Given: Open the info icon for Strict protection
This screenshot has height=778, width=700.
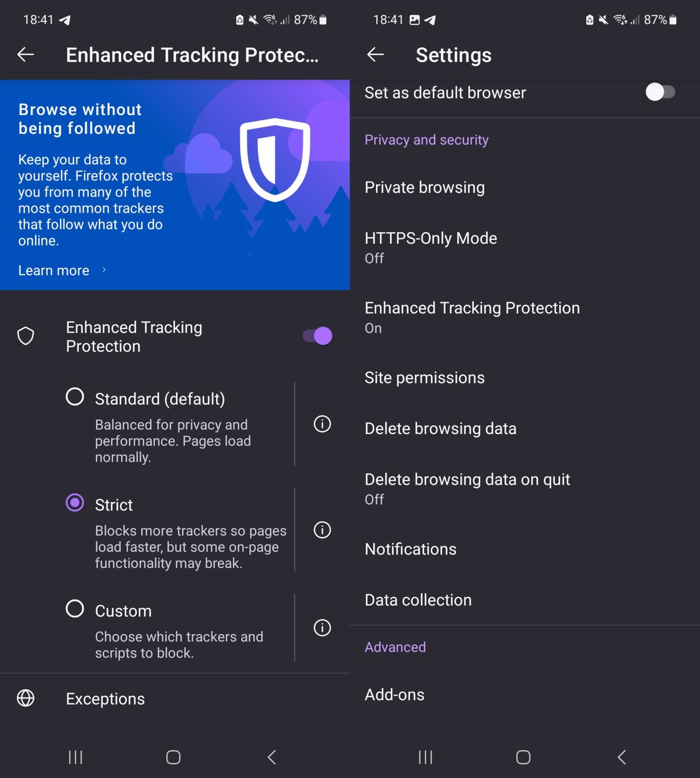Looking at the screenshot, I should pyautogui.click(x=321, y=530).
